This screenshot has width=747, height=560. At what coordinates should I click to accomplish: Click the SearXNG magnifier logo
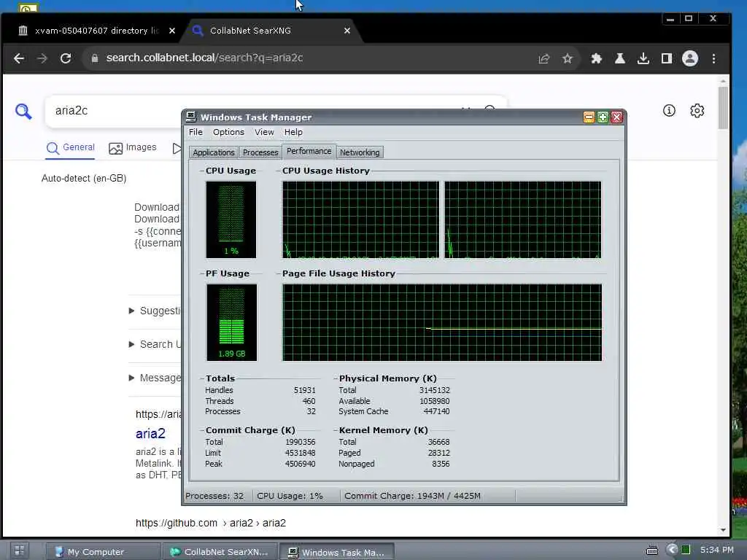[x=23, y=111]
